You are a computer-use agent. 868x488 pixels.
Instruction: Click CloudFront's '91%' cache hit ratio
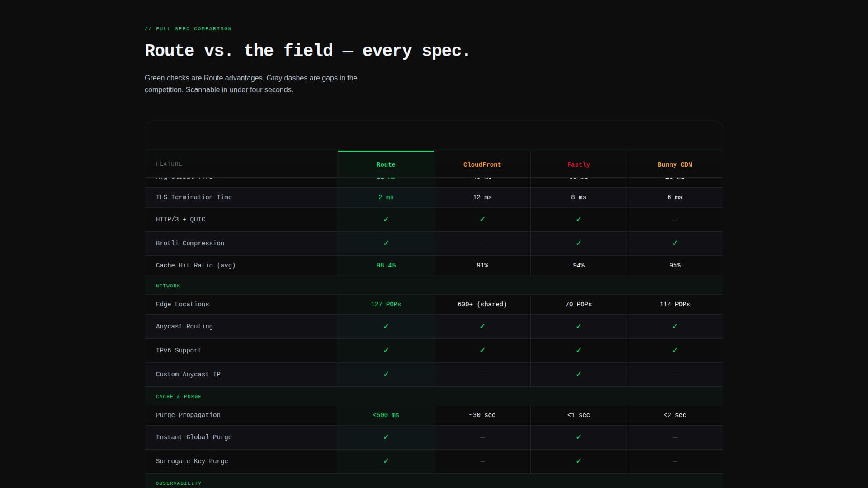click(x=482, y=266)
